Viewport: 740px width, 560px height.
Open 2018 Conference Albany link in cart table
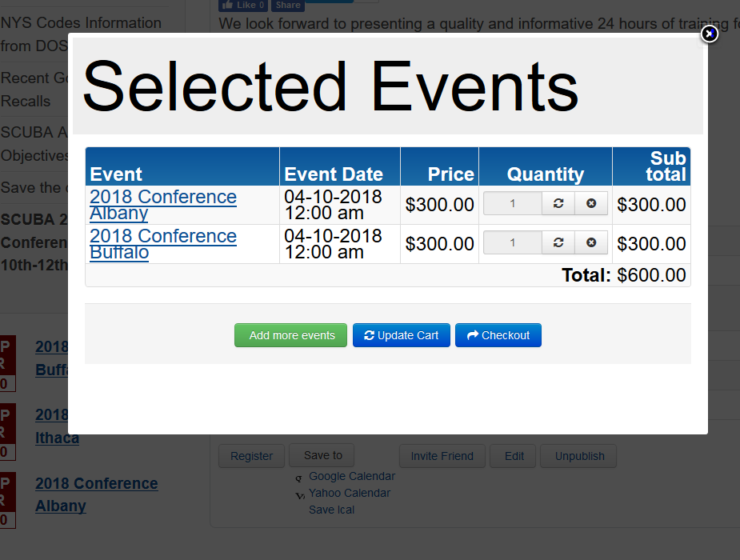coord(163,205)
